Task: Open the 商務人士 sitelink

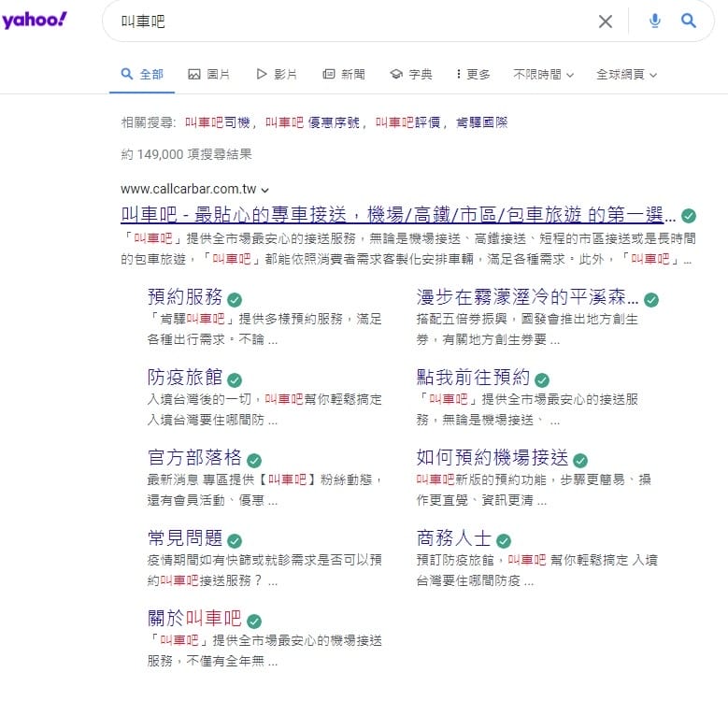Action: (454, 537)
